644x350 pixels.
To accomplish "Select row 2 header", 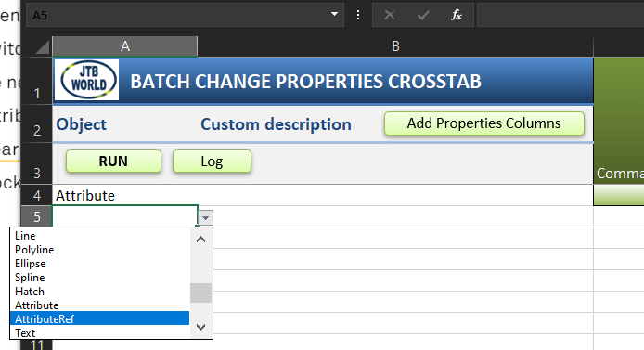I will tap(37, 124).
